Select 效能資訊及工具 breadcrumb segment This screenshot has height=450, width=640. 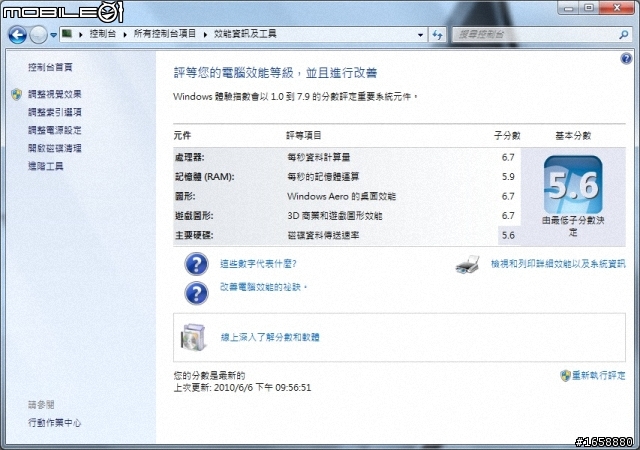(x=245, y=34)
